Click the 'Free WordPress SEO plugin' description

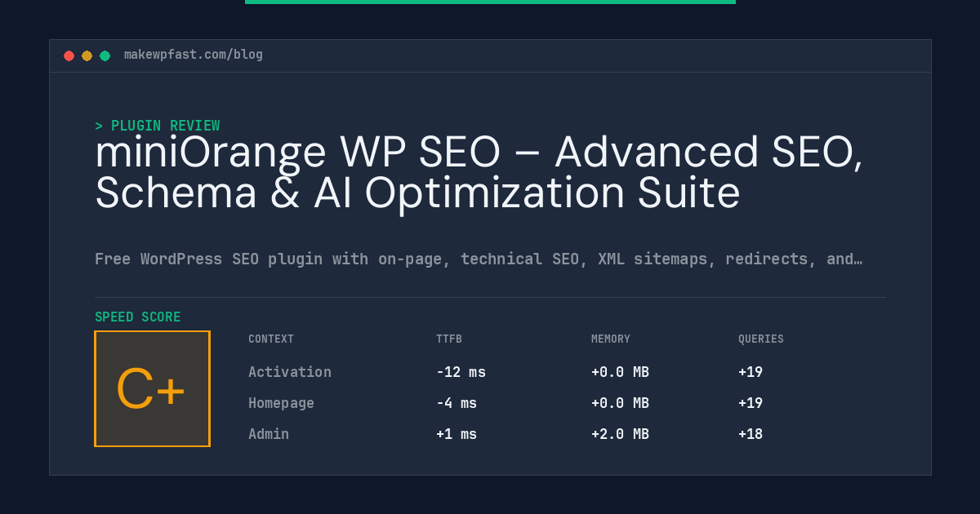479,259
